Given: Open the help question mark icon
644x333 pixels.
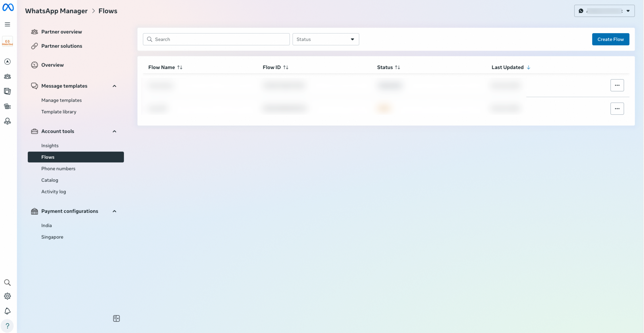Looking at the screenshot, I should click(x=7, y=326).
